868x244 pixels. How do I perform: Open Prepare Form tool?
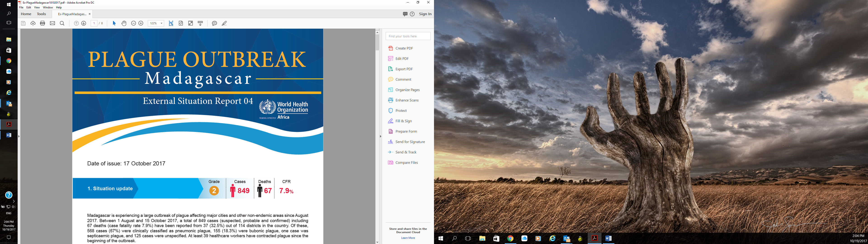coord(403,131)
